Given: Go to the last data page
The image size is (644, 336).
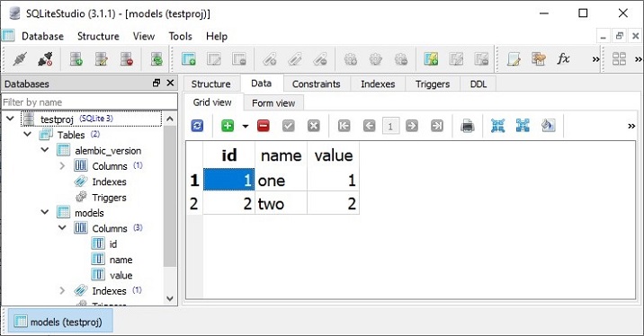Looking at the screenshot, I should pyautogui.click(x=436, y=126).
